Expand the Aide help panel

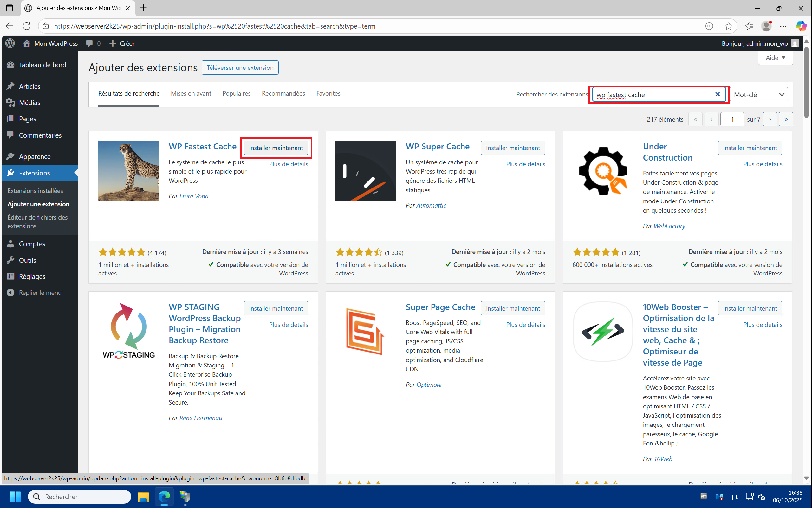[775, 58]
